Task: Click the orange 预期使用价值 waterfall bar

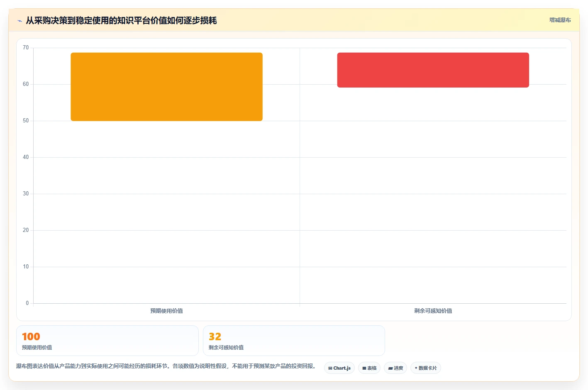Action: click(166, 87)
